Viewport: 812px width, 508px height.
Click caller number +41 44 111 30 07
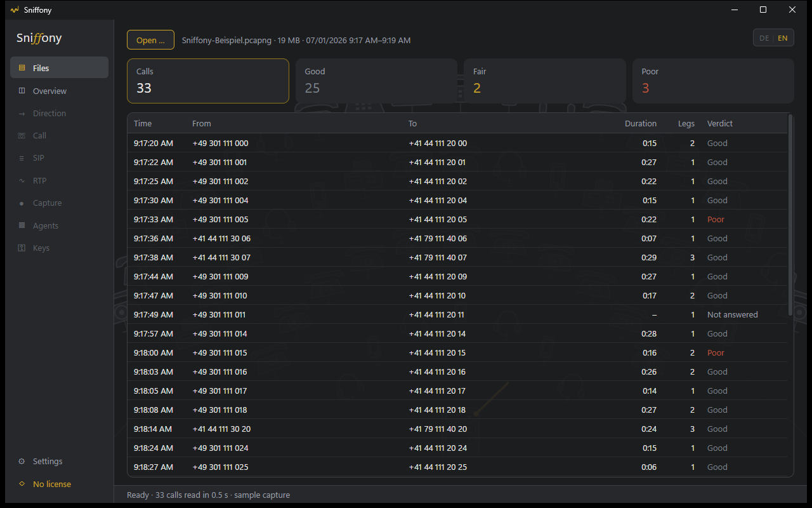pyautogui.click(x=221, y=257)
